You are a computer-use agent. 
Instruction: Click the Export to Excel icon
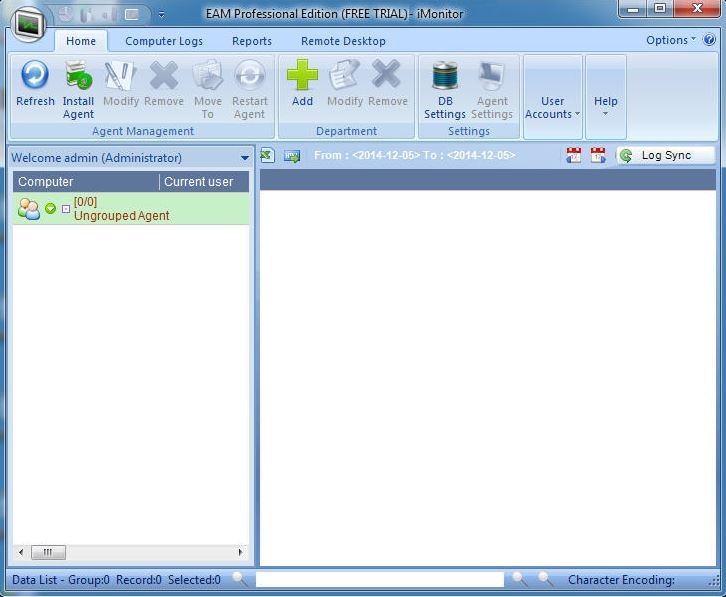point(267,156)
